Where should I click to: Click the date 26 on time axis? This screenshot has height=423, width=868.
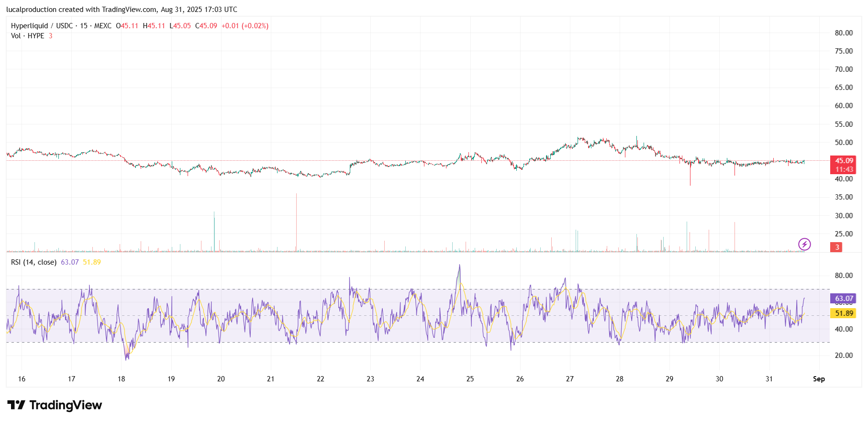[520, 379]
